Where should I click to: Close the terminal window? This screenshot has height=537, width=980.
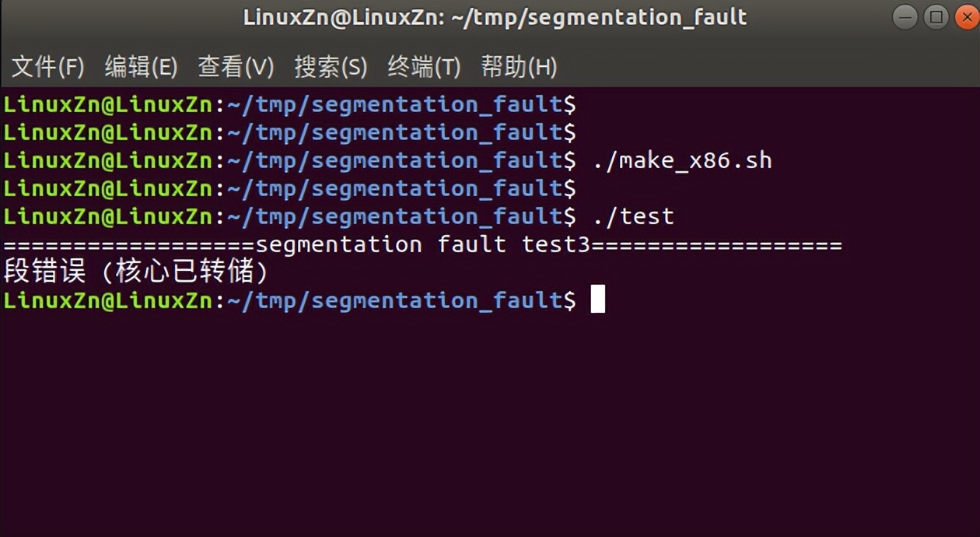pyautogui.click(x=967, y=17)
